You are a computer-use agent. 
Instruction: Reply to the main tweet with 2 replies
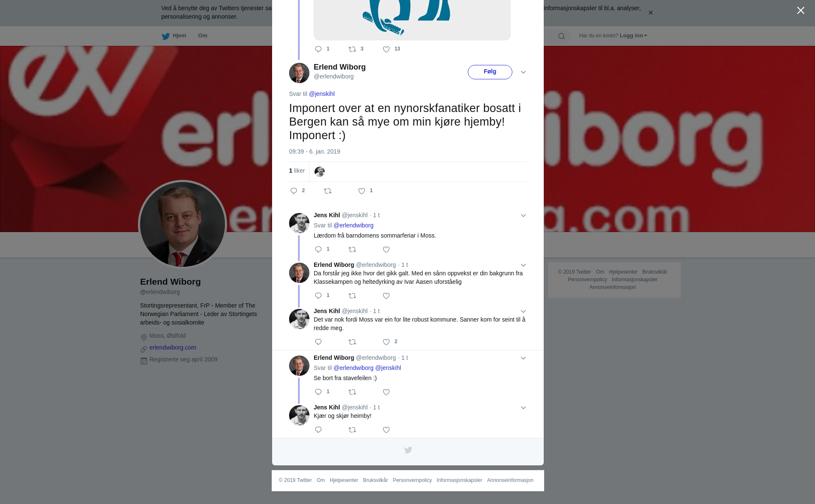pyautogui.click(x=294, y=191)
